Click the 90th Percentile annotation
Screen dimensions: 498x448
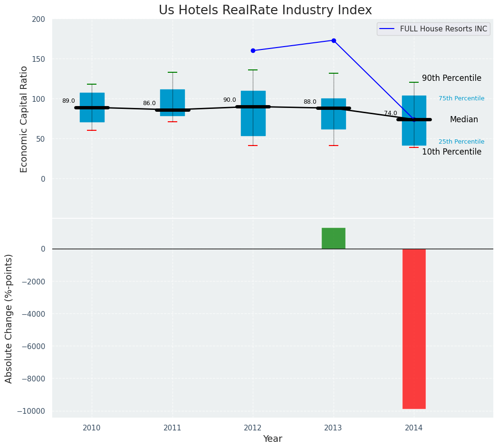tap(451, 78)
